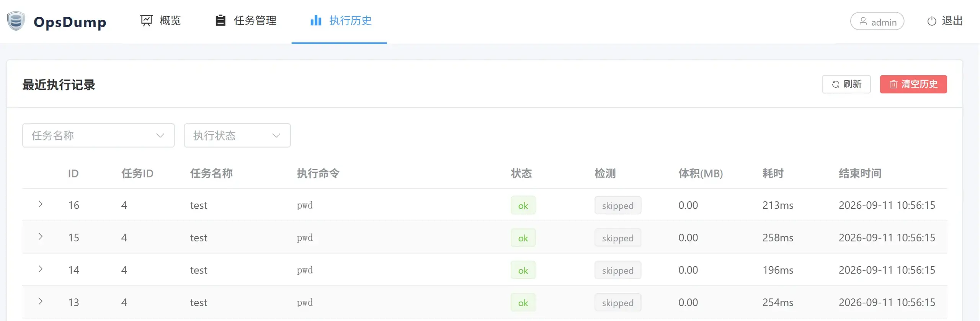Image resolution: width=980 pixels, height=321 pixels.
Task: Click the refresh arrows icon in 刷新
Action: (x=836, y=84)
